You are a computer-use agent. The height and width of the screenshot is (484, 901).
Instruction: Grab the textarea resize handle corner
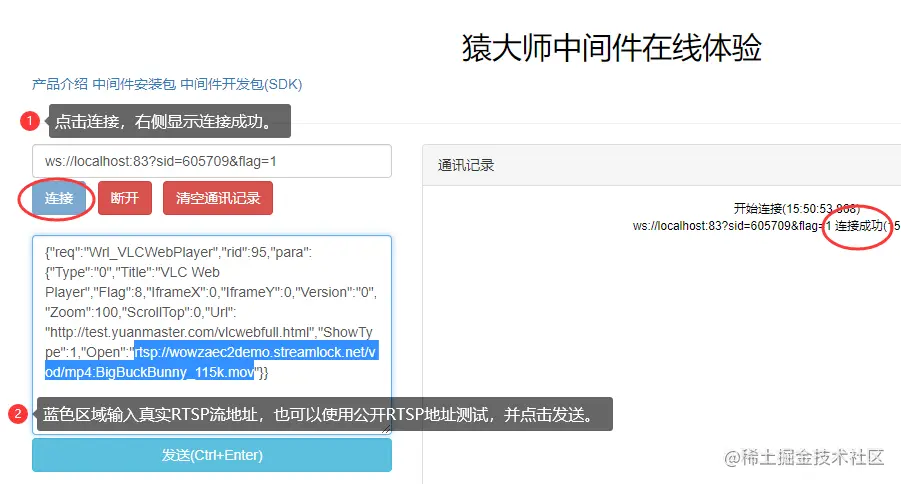pos(386,428)
